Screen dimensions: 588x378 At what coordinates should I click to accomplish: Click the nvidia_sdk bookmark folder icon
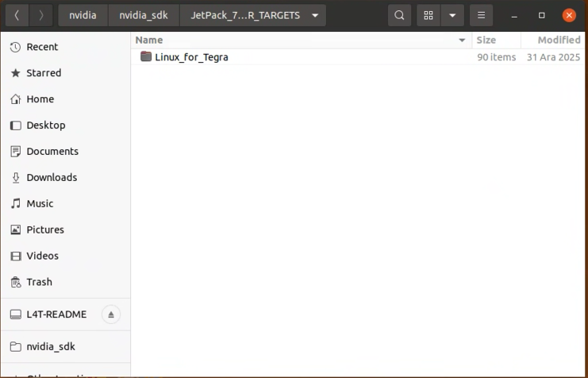(x=15, y=346)
